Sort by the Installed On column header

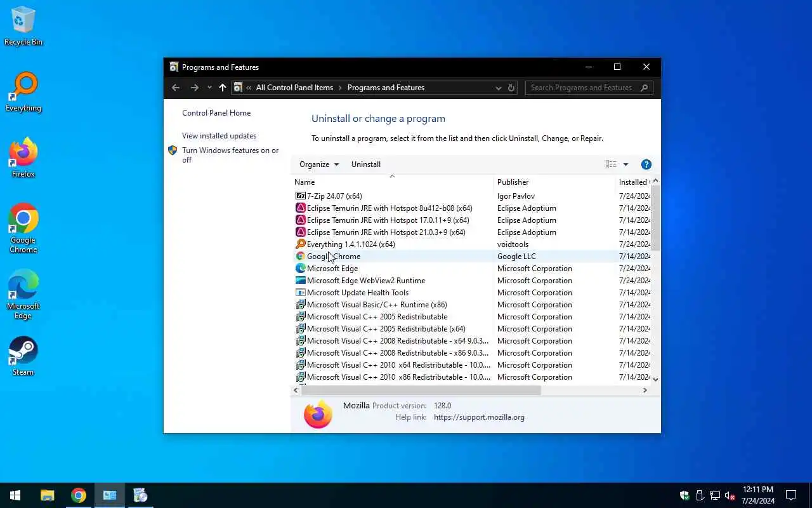coord(633,182)
